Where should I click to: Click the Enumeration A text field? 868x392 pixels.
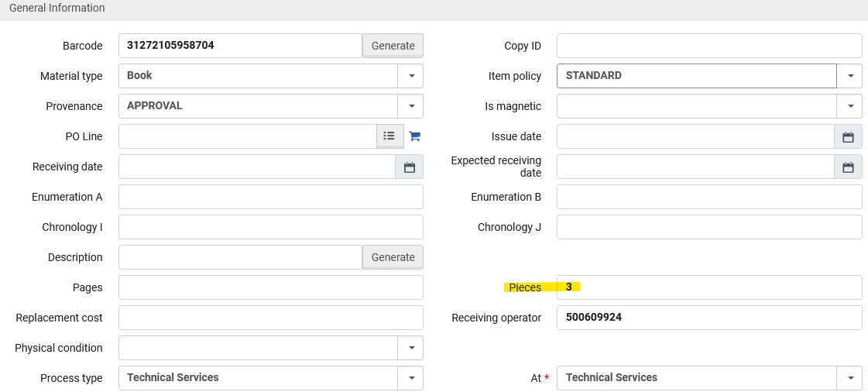point(270,197)
